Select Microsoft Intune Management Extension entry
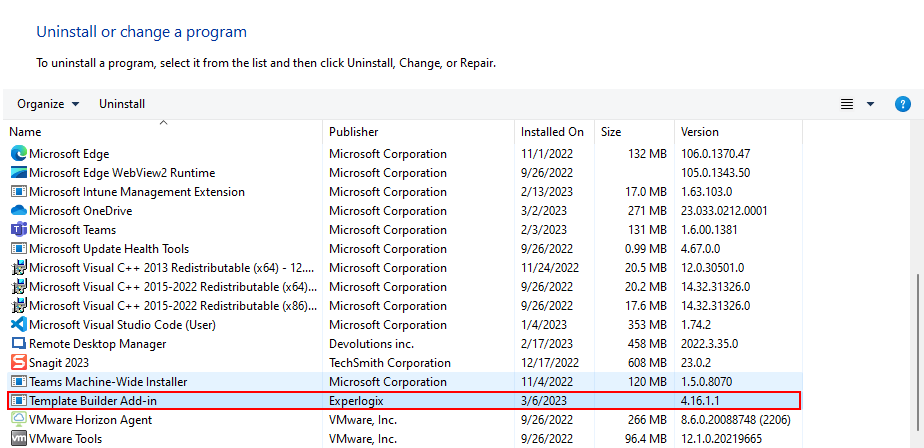The image size is (924, 448). pos(137,192)
